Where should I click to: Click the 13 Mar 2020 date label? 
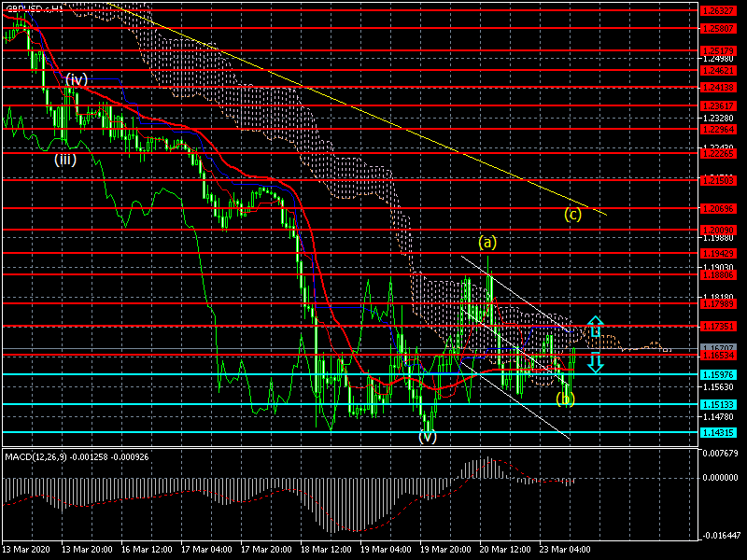[26, 549]
